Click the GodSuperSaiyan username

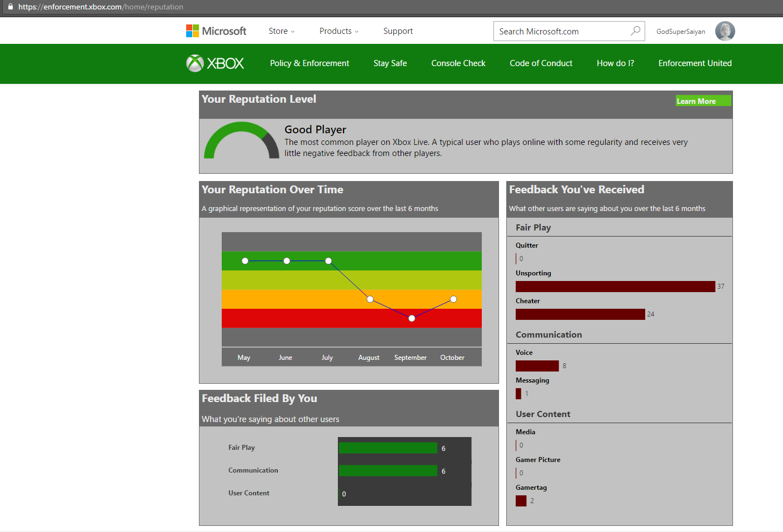681,32
